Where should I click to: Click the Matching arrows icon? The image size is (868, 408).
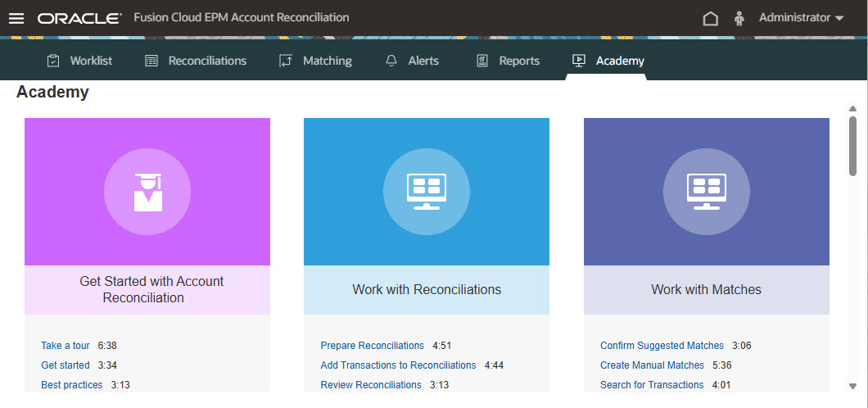(x=286, y=61)
